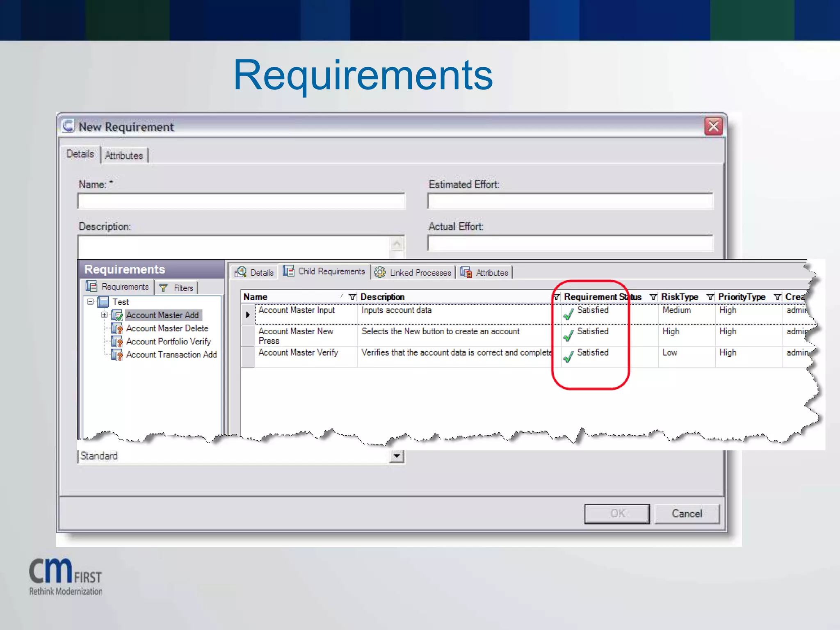Sort by the Description column header
The width and height of the screenshot is (840, 630).
point(382,297)
